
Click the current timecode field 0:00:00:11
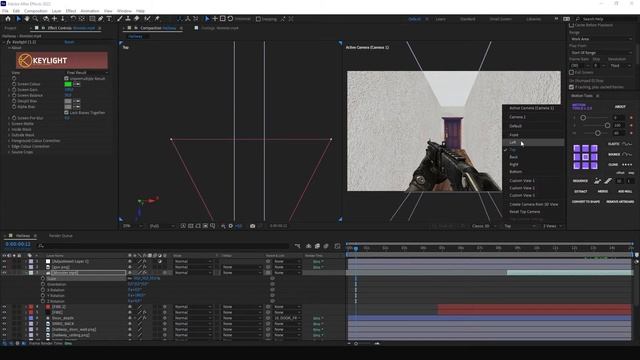point(18,244)
